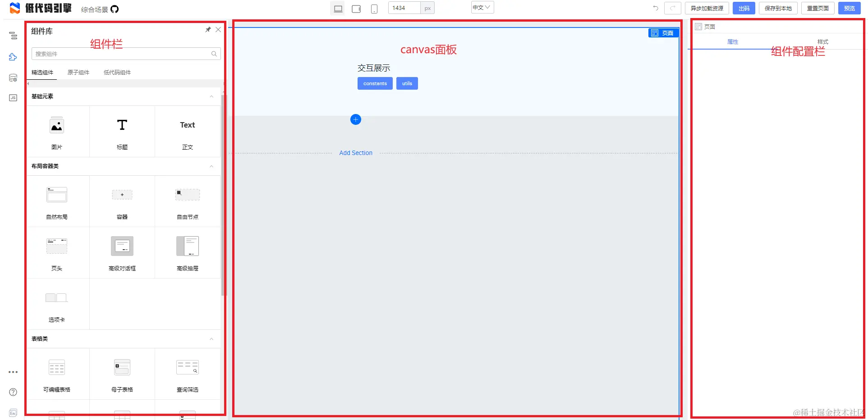Open the more options ellipsis icon
This screenshot has height=420, width=868.
(13, 372)
